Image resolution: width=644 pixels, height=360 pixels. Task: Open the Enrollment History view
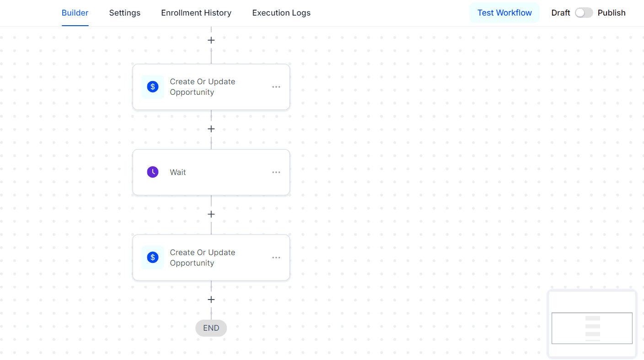196,13
